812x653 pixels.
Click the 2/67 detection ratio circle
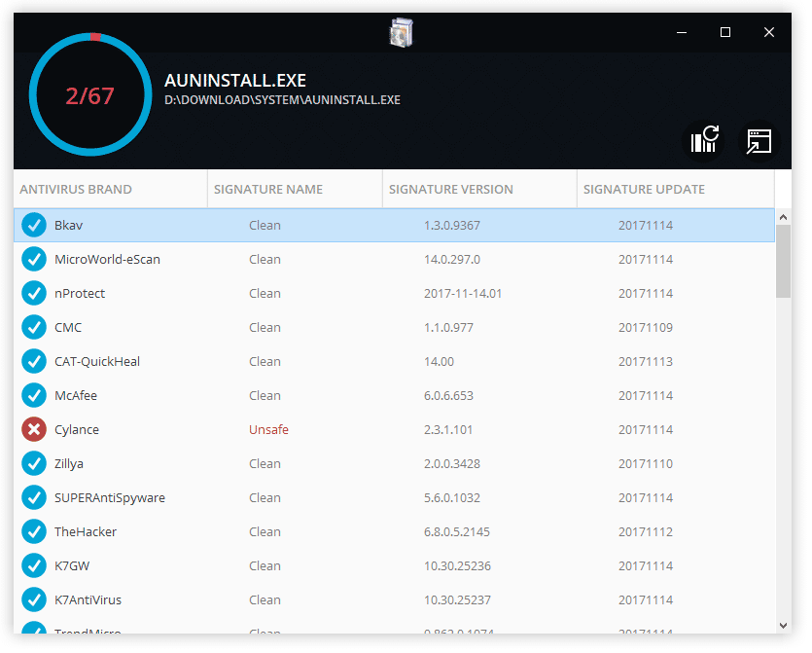(90, 94)
